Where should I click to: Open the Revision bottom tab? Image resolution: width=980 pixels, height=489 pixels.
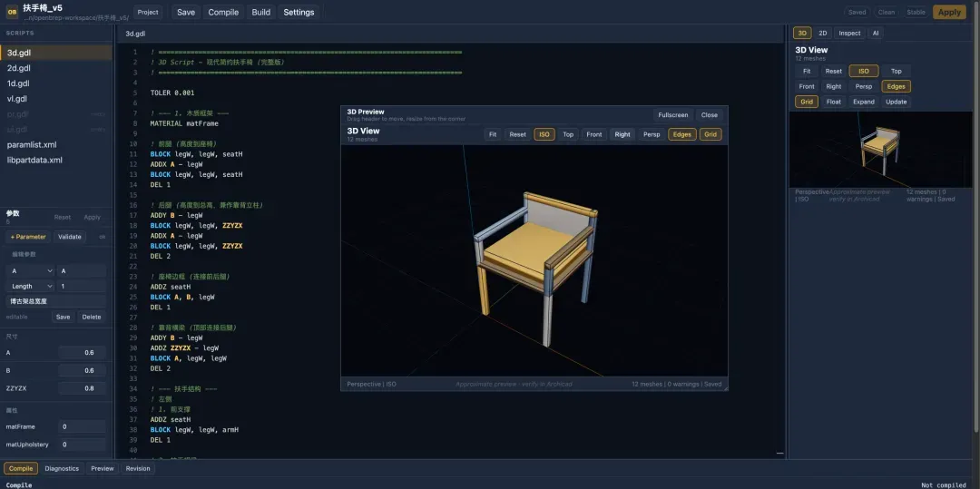coord(138,468)
